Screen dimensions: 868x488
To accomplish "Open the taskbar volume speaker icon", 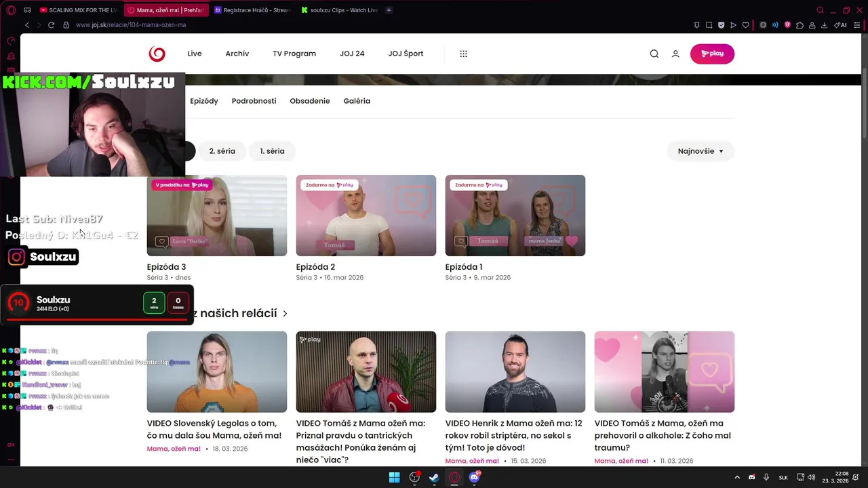I will [813, 477].
